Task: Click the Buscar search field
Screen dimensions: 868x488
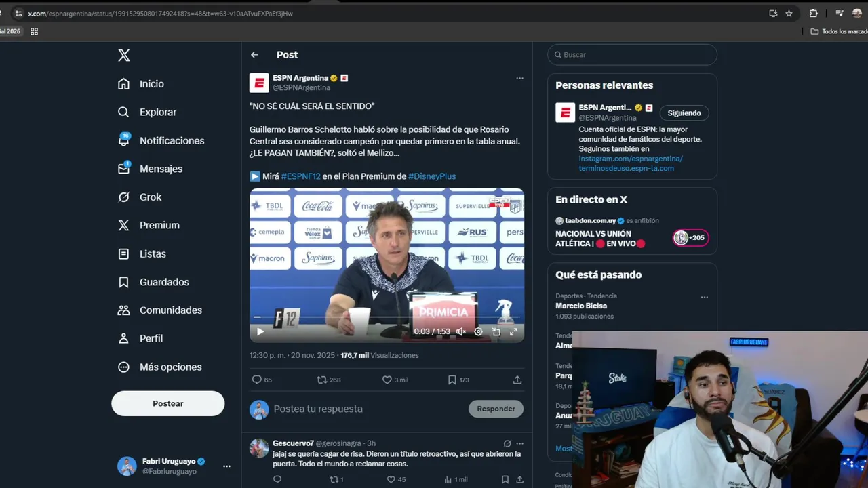Action: [x=632, y=55]
